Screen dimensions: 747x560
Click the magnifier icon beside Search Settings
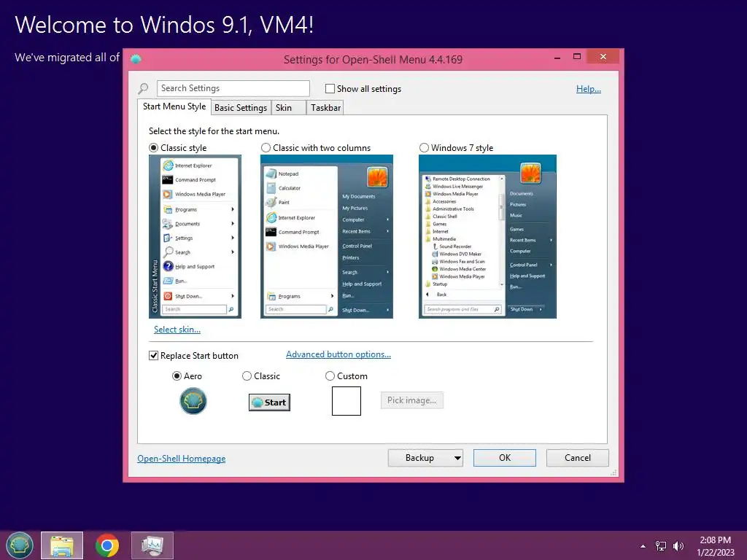[144, 88]
